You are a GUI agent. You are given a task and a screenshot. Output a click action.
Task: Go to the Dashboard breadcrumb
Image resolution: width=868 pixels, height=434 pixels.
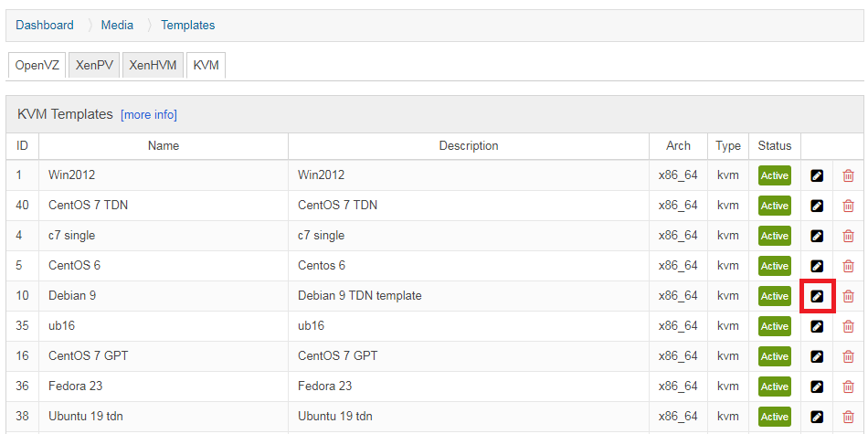44,25
